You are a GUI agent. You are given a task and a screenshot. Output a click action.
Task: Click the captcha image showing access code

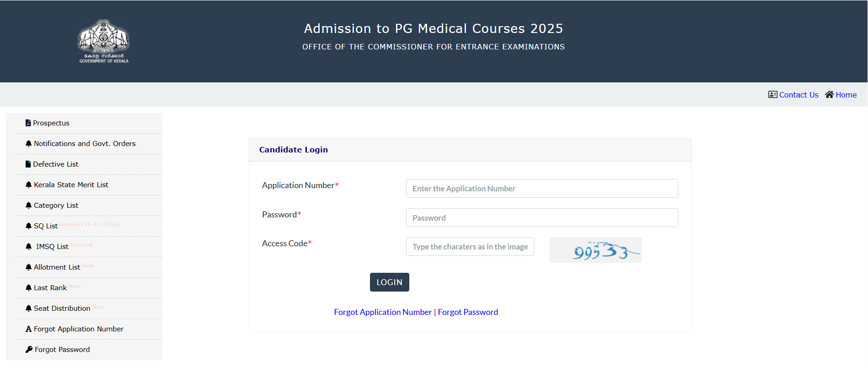[x=595, y=250]
